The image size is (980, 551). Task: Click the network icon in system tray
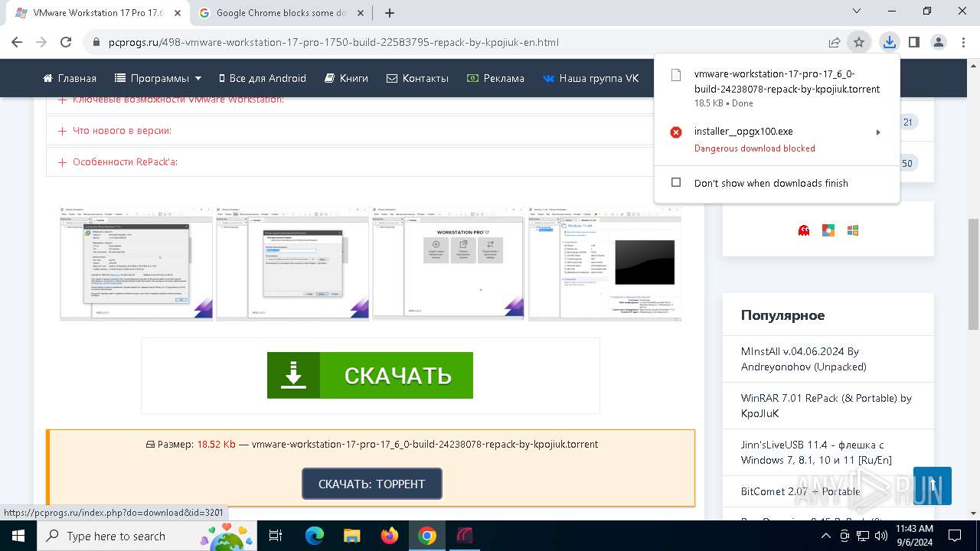(x=862, y=536)
